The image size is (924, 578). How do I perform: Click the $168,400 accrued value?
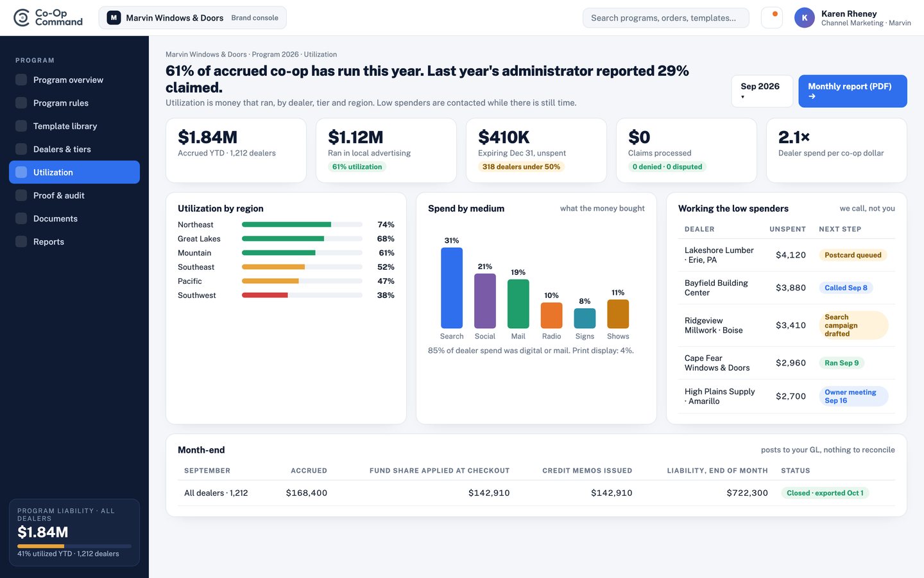[307, 493]
